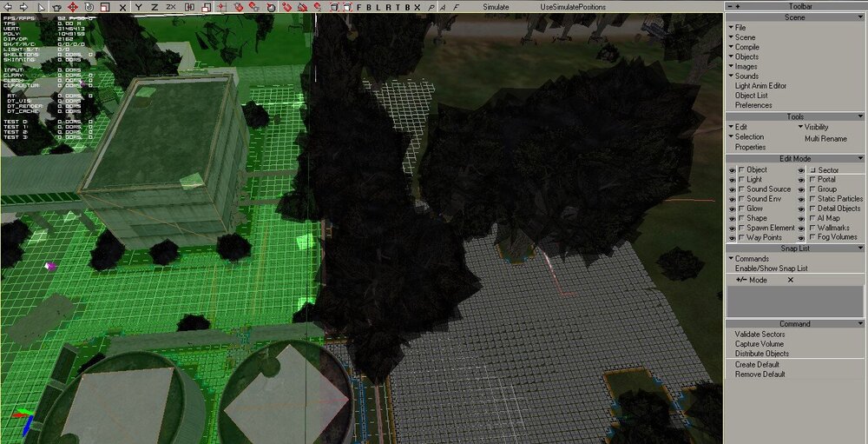Click UseSimulatePositions
The height and width of the screenshot is (444, 868).
pos(573,7)
